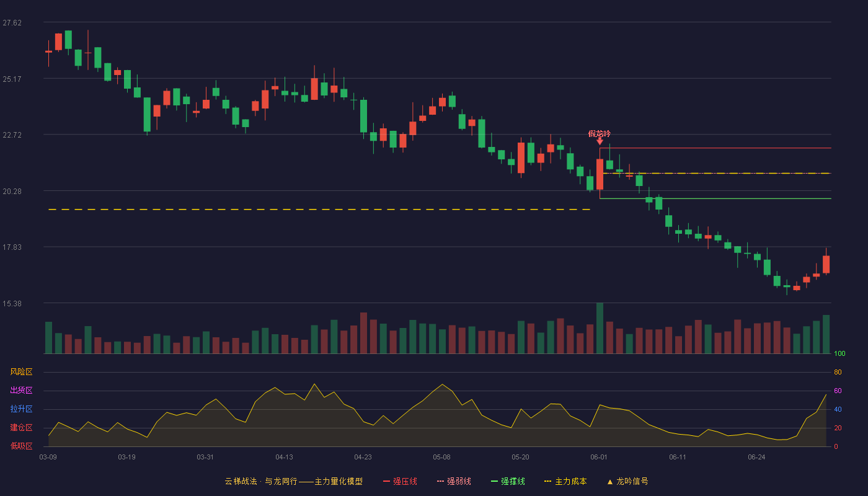Toggle the 强撑线 legend label

[x=513, y=481]
